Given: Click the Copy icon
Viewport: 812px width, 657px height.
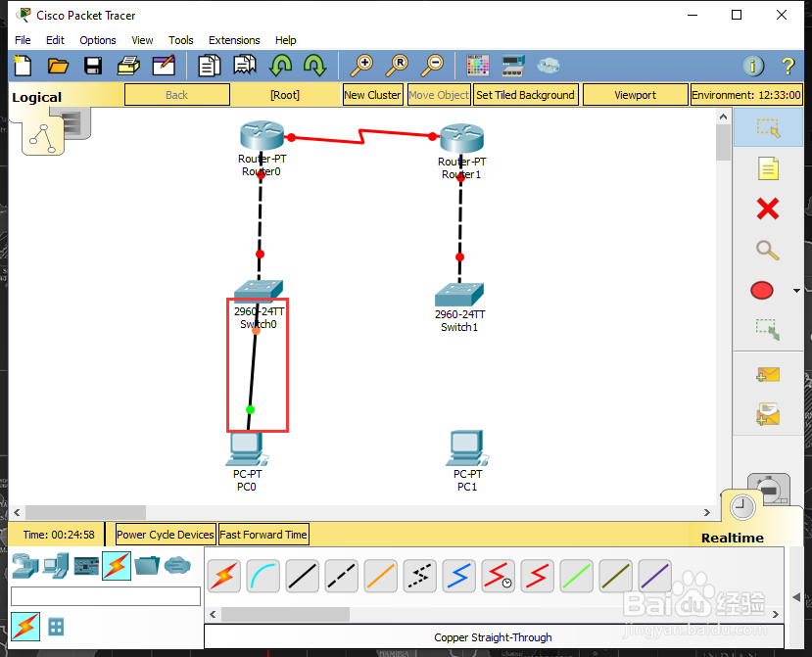Looking at the screenshot, I should pyautogui.click(x=210, y=66).
